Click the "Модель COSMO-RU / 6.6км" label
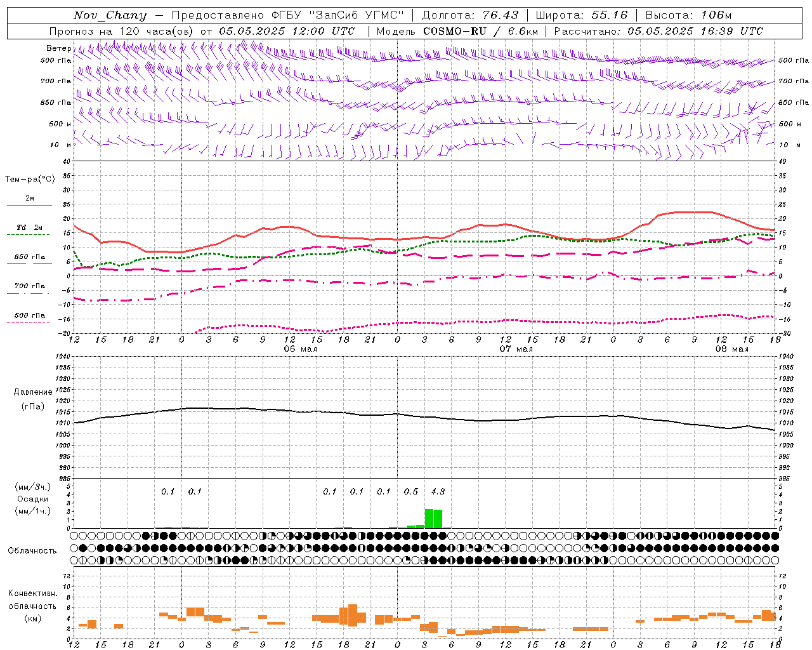The height and width of the screenshot is (650, 812). coord(457,31)
